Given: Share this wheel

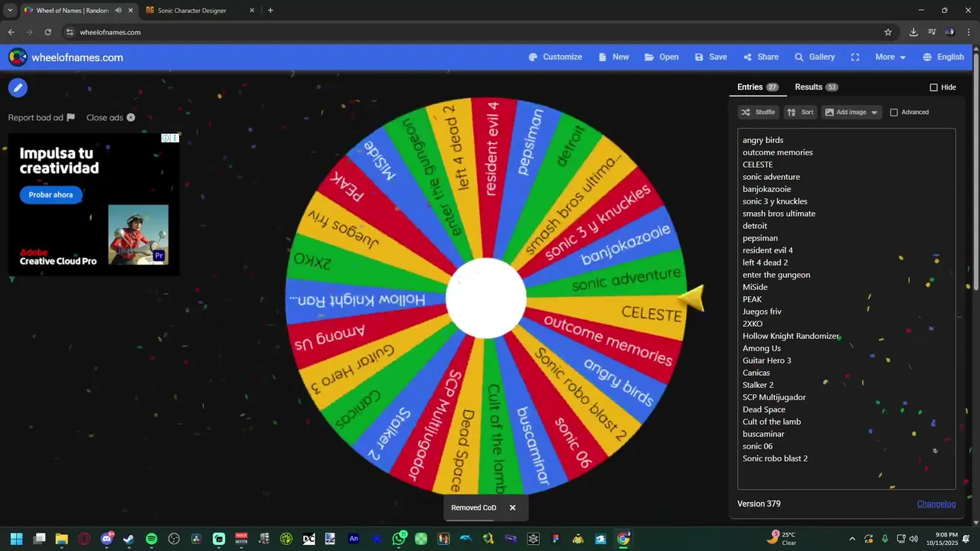Looking at the screenshot, I should click(760, 57).
